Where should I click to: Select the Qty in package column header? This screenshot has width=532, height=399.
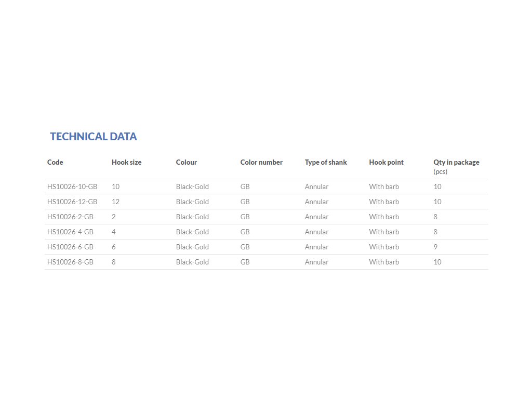[x=456, y=162]
